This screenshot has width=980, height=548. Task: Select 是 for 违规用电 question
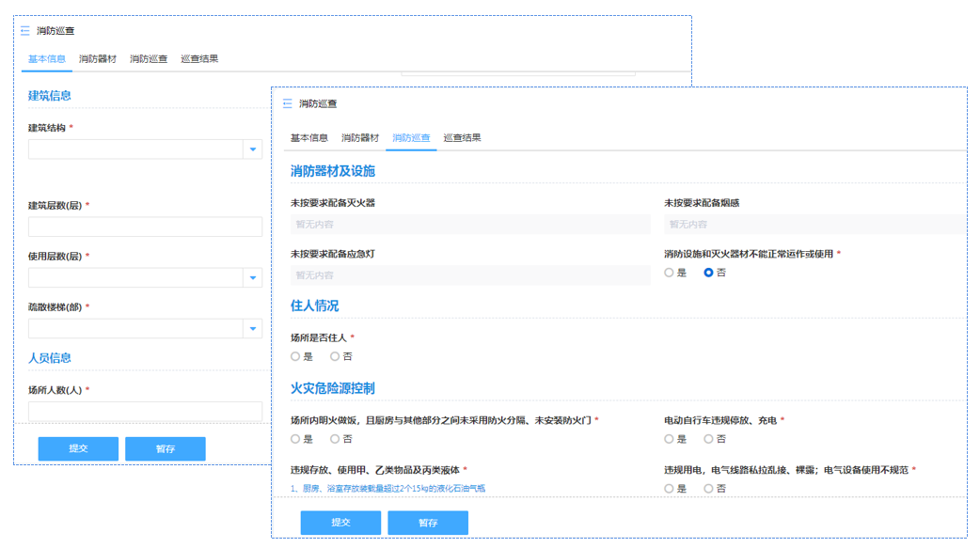coord(670,489)
